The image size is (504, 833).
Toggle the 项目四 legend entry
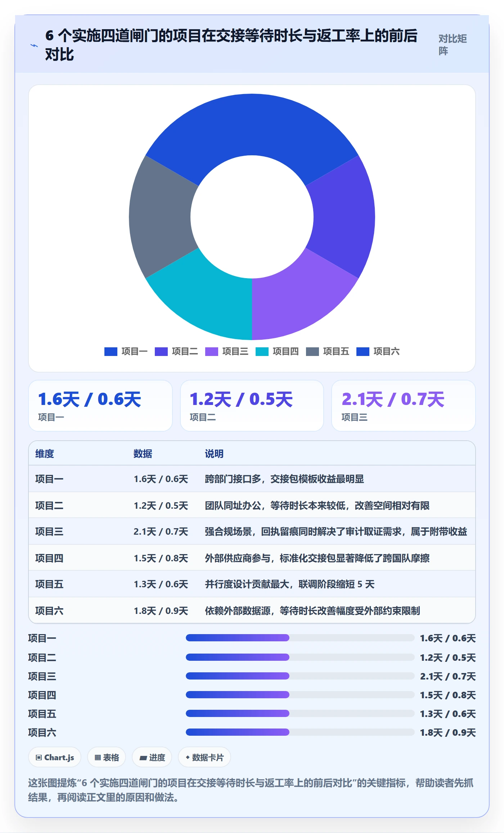(x=277, y=351)
